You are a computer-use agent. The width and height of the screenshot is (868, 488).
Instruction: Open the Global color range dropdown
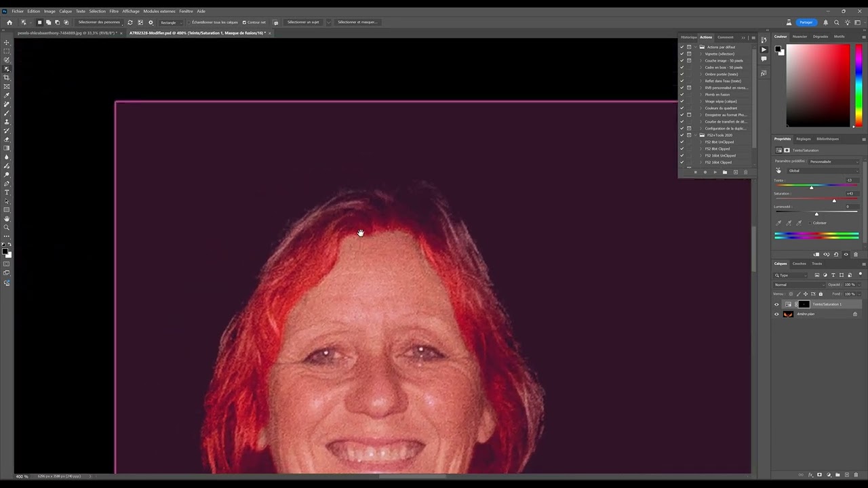[823, 171]
